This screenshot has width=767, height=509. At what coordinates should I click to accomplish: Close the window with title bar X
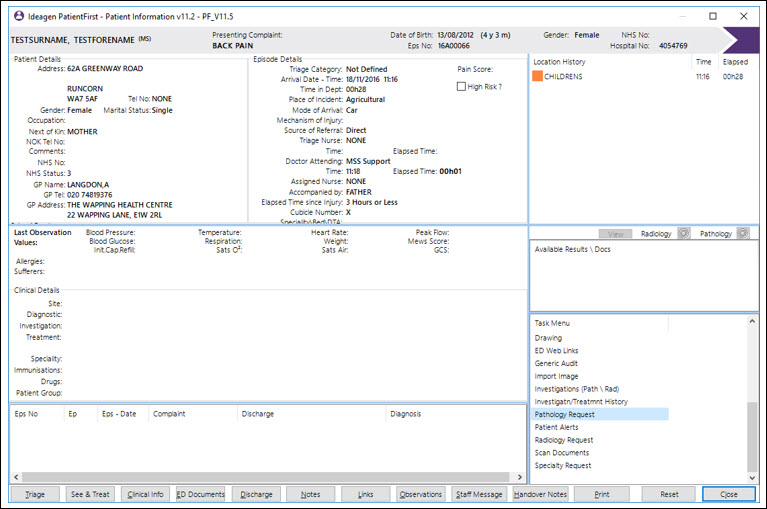[x=744, y=16]
